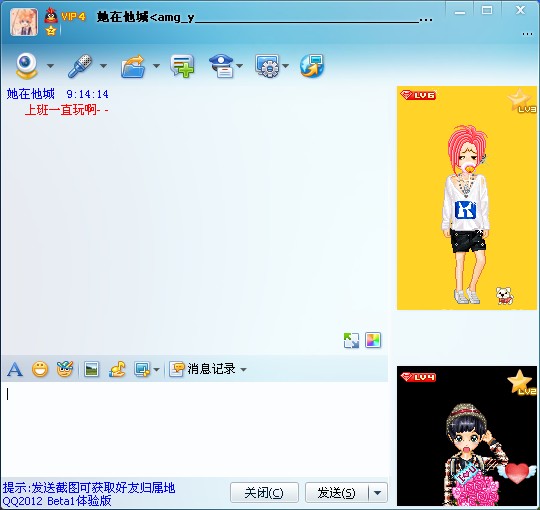
Task: Open the magic emoticon face icon
Action: 65,369
